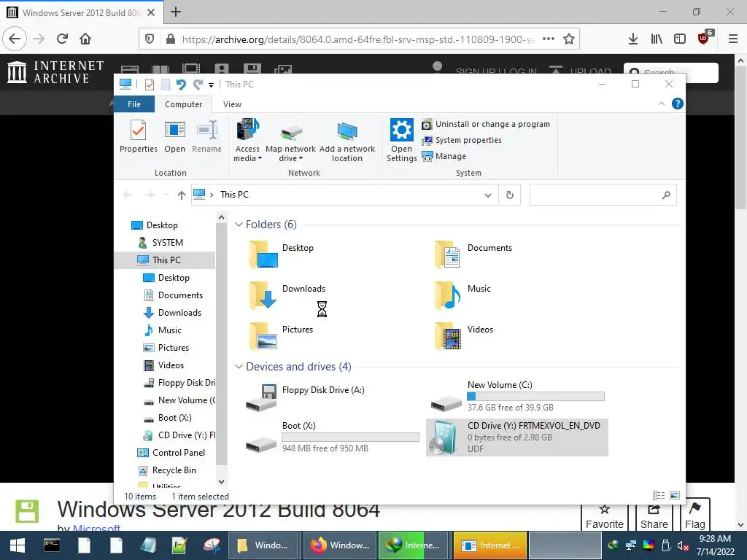Click the Windows Start button
Image resolution: width=747 pixels, height=560 pixels.
(18, 545)
